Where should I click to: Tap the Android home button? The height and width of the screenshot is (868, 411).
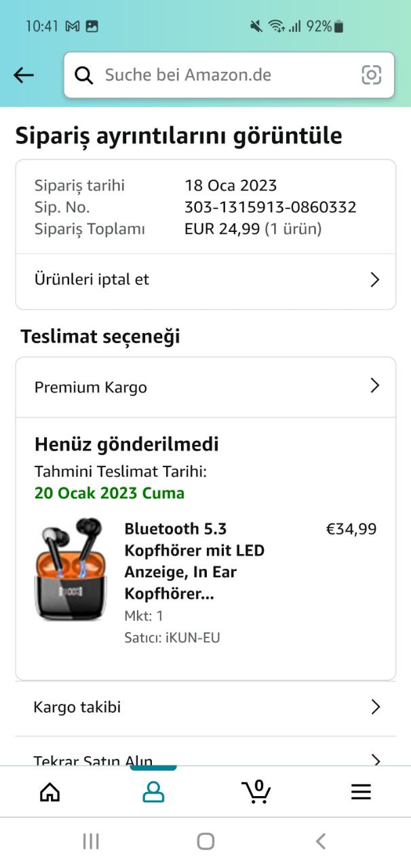pyautogui.click(x=206, y=842)
